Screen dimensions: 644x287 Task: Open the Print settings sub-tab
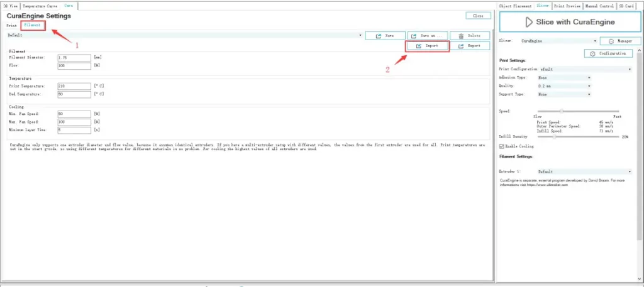(11, 25)
